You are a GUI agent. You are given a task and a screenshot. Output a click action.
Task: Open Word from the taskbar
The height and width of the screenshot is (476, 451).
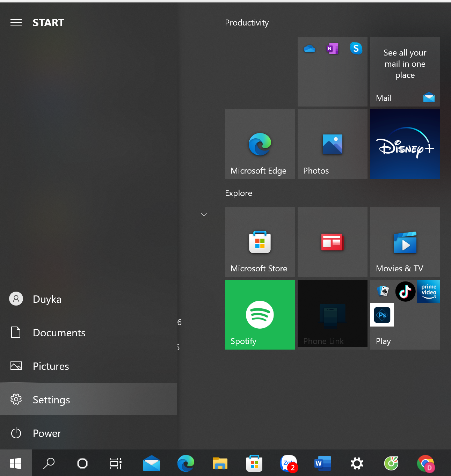[x=323, y=463]
